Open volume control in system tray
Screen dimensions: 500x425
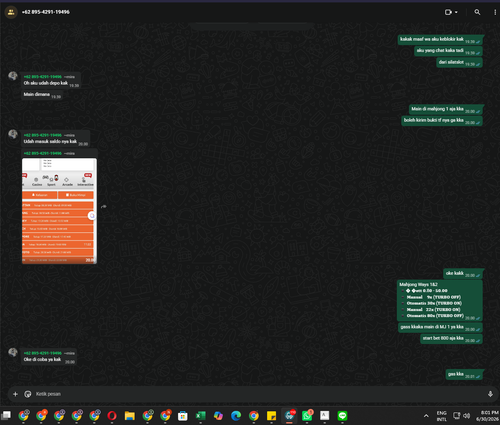(467, 416)
